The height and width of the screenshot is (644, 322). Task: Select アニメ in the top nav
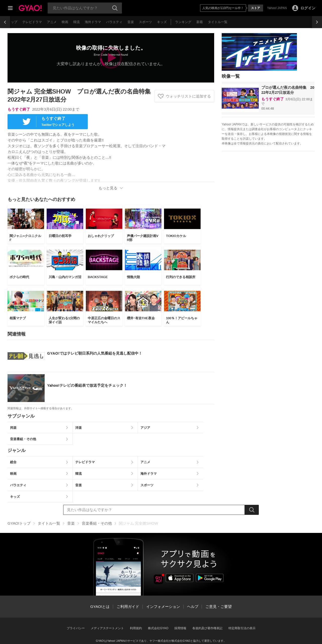[x=52, y=22]
